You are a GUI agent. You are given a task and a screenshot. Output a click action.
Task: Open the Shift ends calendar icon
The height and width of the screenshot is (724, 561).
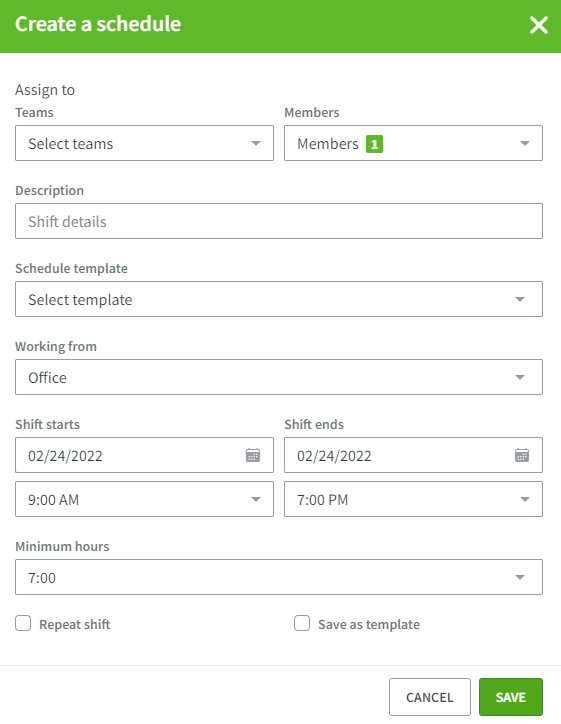(522, 455)
